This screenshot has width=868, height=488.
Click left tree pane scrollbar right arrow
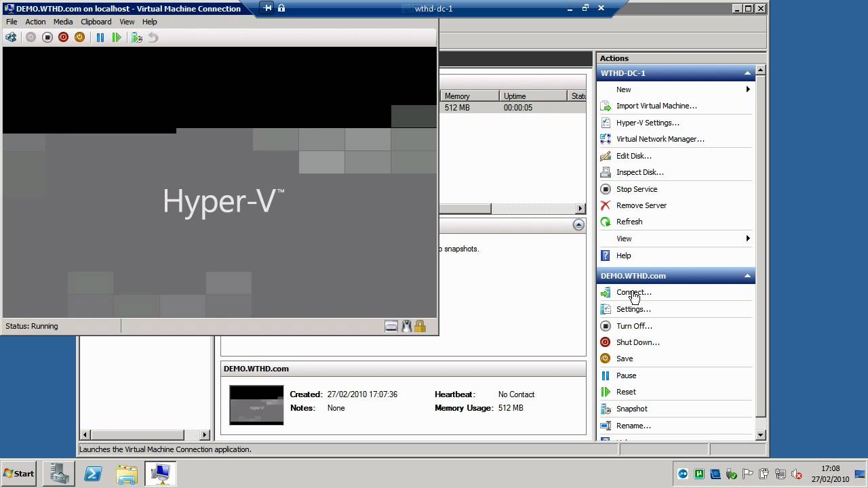click(205, 435)
